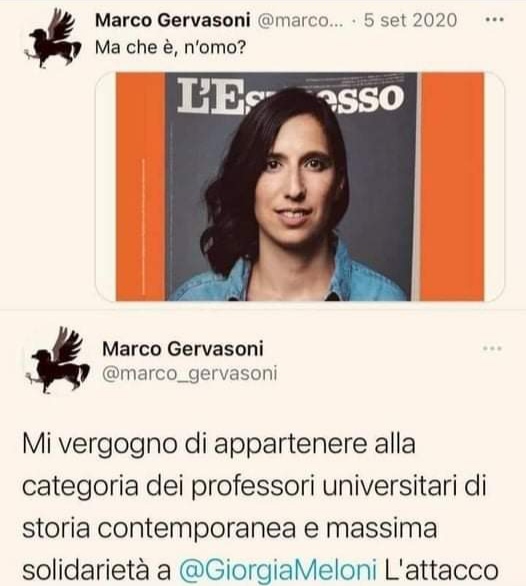Image resolution: width=526 pixels, height=586 pixels.
Task: Click the L'Espresso masthead logo in image
Action: (290, 96)
